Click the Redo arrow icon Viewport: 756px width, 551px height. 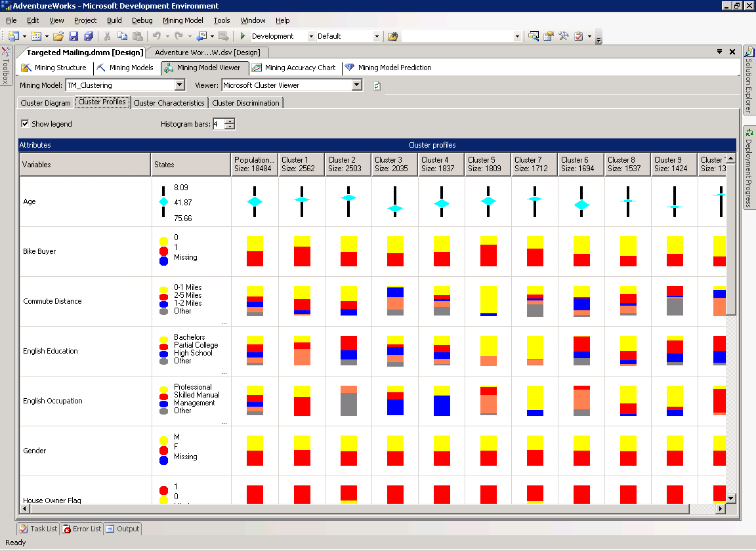point(178,36)
